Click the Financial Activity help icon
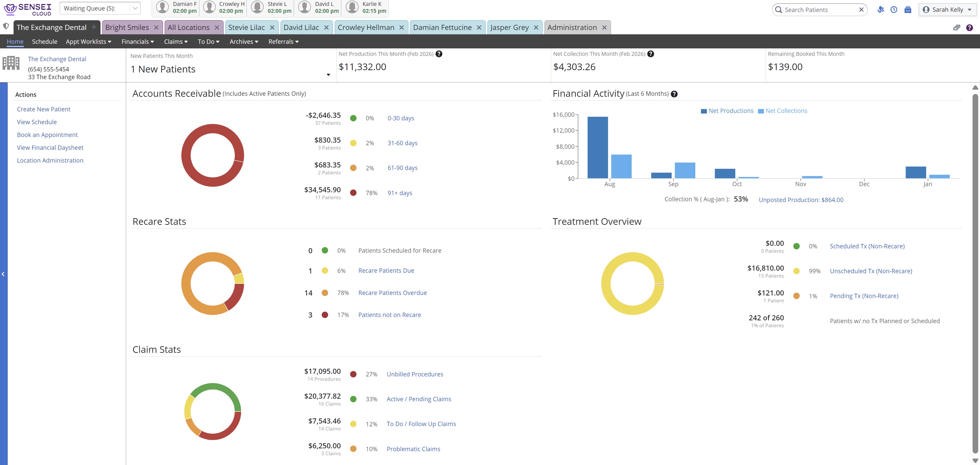Viewport: 980px width, 465px height. pyautogui.click(x=674, y=94)
